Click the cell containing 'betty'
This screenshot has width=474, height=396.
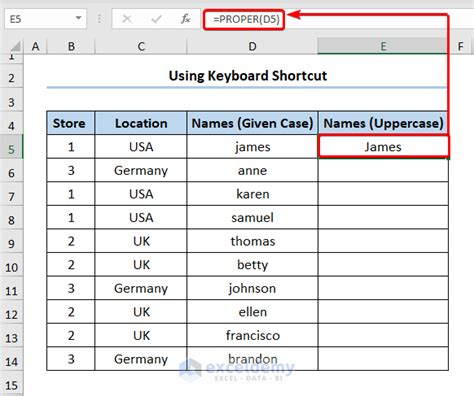(x=252, y=265)
